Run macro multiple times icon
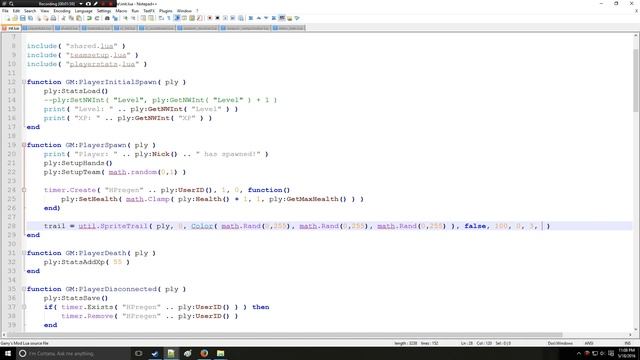This screenshot has height=360, width=640. (x=233, y=18)
